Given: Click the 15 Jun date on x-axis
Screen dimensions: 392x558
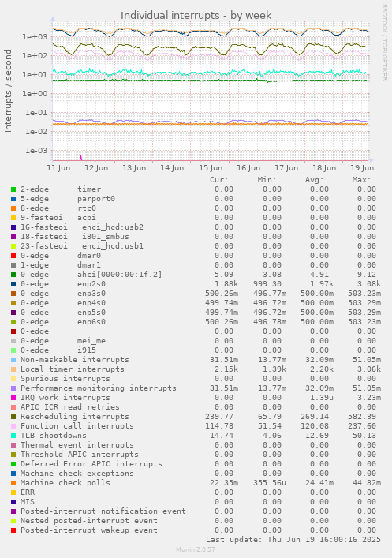Looking at the screenshot, I should [211, 168].
